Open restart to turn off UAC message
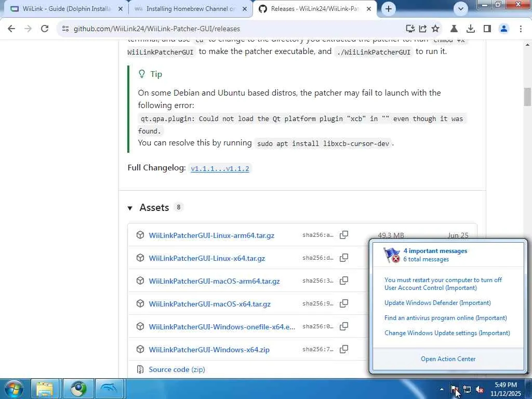The image size is (532, 399). 443,284
